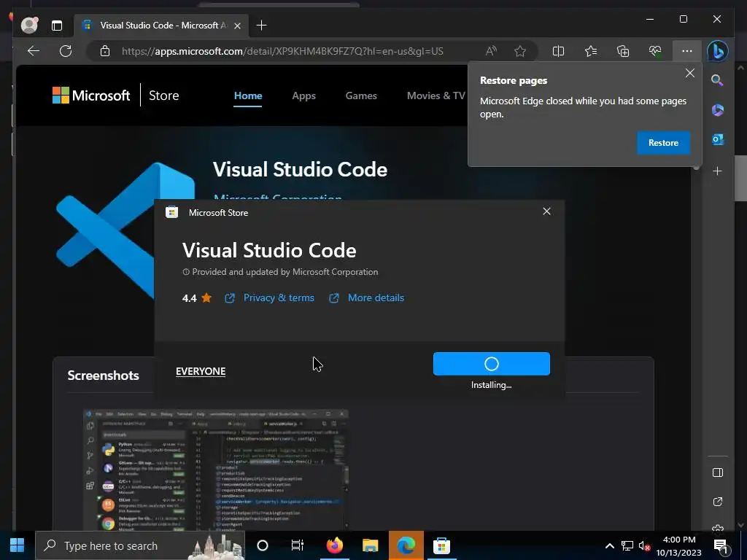This screenshot has width=747, height=560.
Task: Open the VS Code screenshot thumbnail
Action: coord(216,470)
